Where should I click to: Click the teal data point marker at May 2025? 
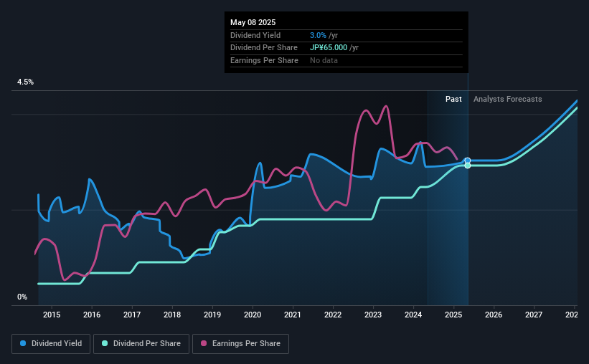pyautogui.click(x=468, y=166)
